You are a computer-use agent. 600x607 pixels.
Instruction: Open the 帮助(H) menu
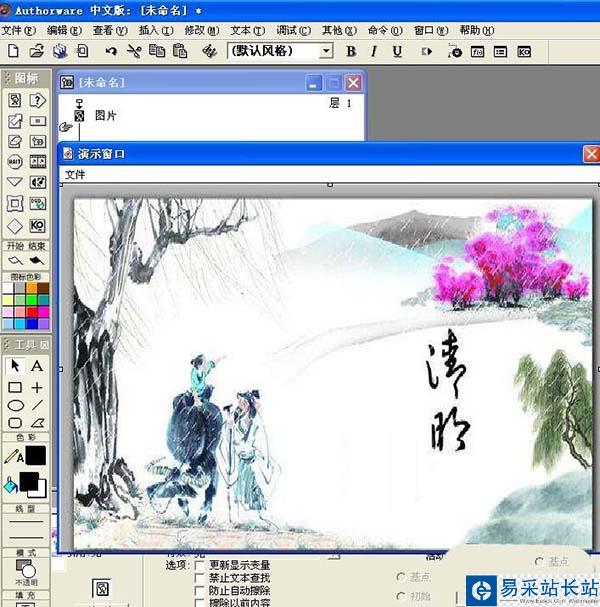point(477,30)
